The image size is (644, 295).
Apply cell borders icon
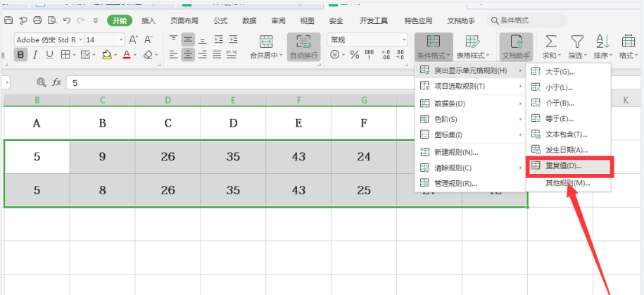[x=65, y=55]
